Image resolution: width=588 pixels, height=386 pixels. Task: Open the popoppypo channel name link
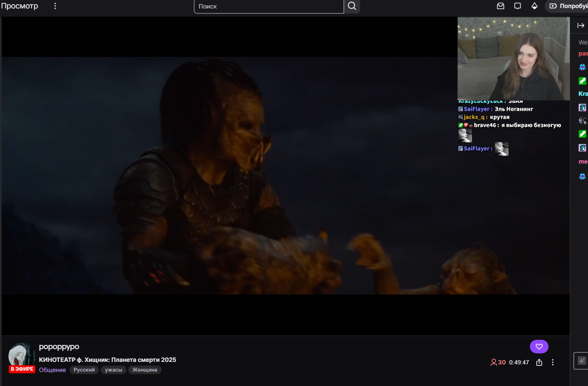pos(59,347)
